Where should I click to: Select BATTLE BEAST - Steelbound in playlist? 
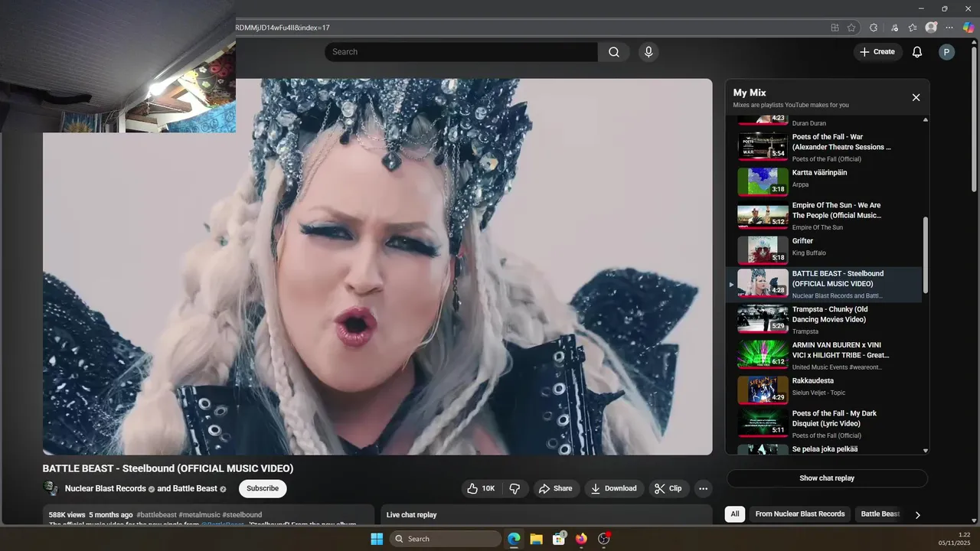coord(824,284)
